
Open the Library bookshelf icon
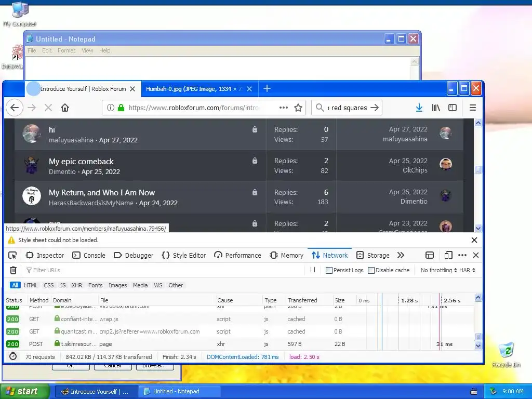pyautogui.click(x=436, y=108)
